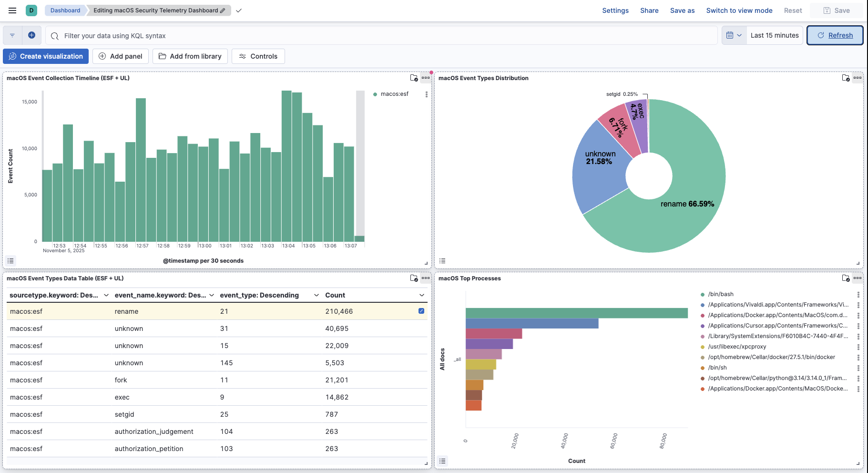This screenshot has height=473, width=868.
Task: Open the Settings menu in the top bar
Action: point(615,10)
